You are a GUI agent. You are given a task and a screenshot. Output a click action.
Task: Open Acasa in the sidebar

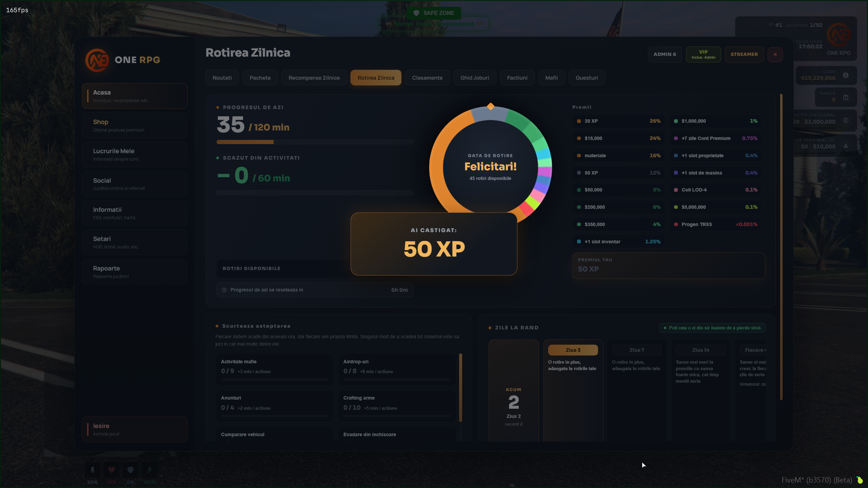point(135,96)
